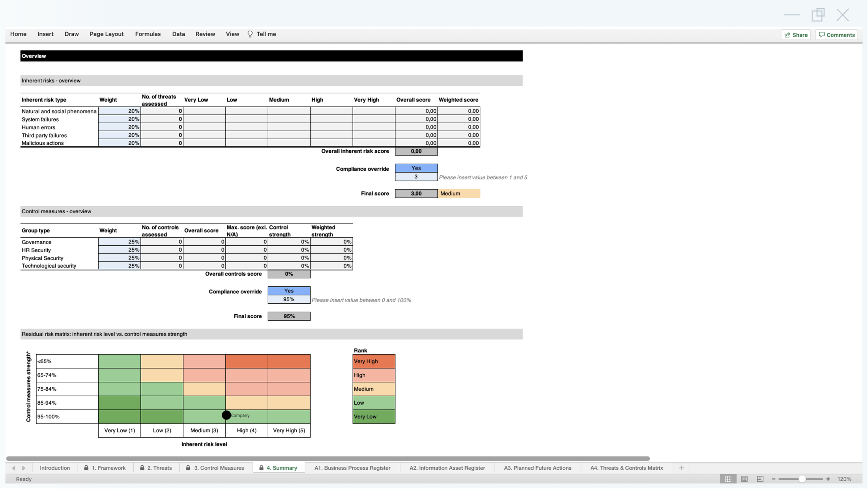868x489 pixels.
Task: Switch to the Introduction sheet tab
Action: (54, 468)
